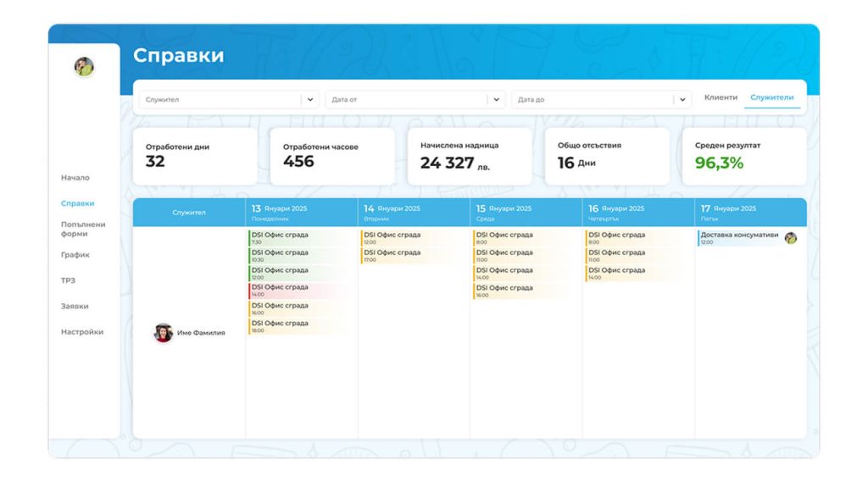This screenshot has height=482, width=868.
Task: Go to Начало in the sidebar
Action: click(x=75, y=178)
